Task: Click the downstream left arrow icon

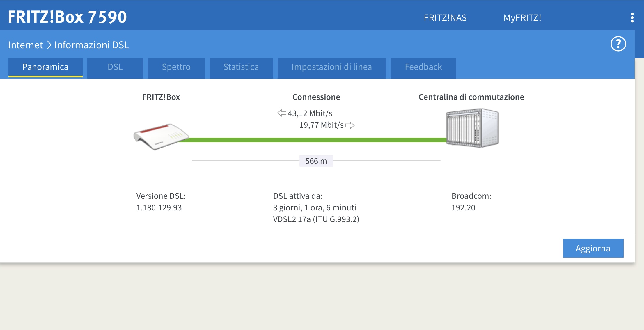Action: 281,113
